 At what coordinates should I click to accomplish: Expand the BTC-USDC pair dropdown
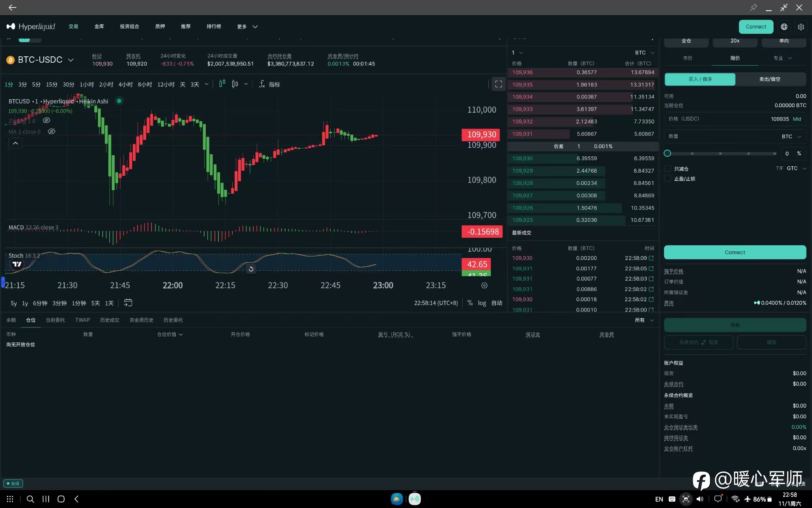point(71,60)
